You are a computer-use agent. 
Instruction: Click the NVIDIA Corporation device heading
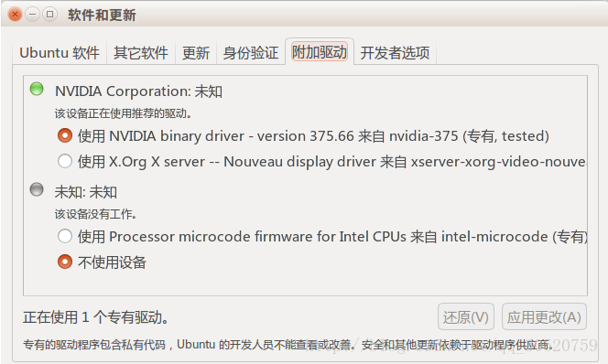138,91
